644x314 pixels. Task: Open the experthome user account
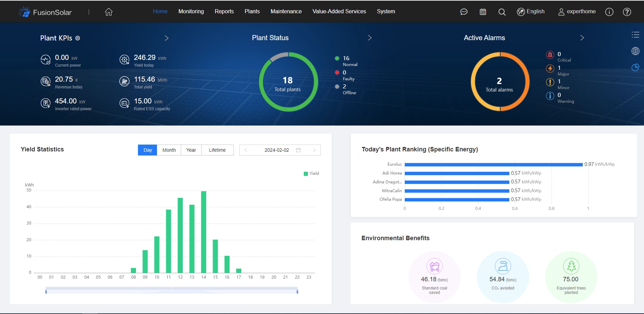tap(577, 12)
